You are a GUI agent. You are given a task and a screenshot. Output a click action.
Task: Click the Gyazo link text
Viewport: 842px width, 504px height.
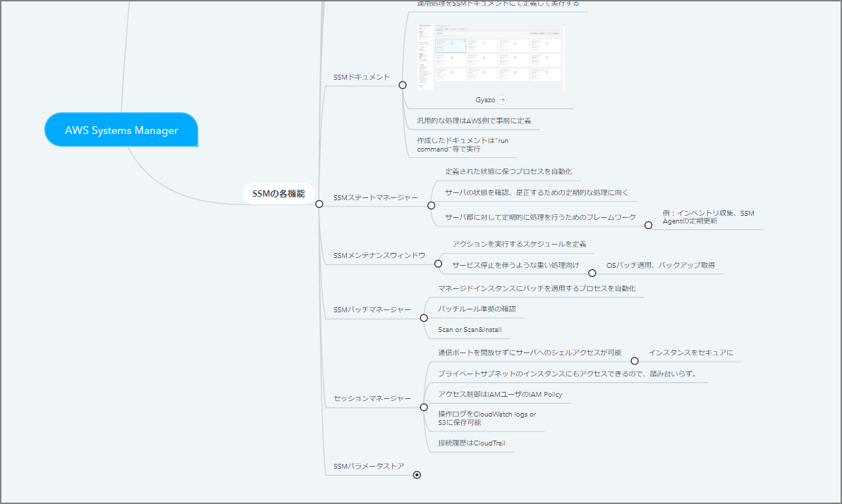[484, 100]
